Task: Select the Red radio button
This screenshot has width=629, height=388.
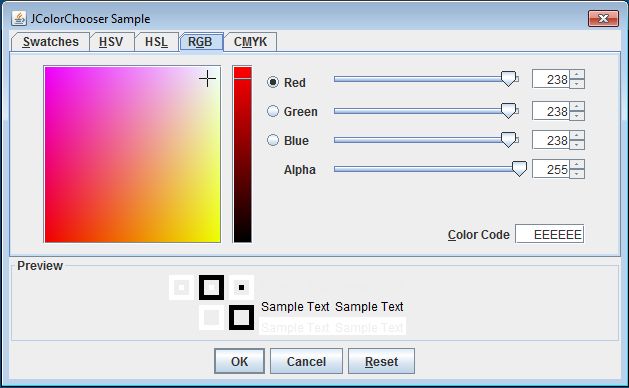Action: (273, 82)
